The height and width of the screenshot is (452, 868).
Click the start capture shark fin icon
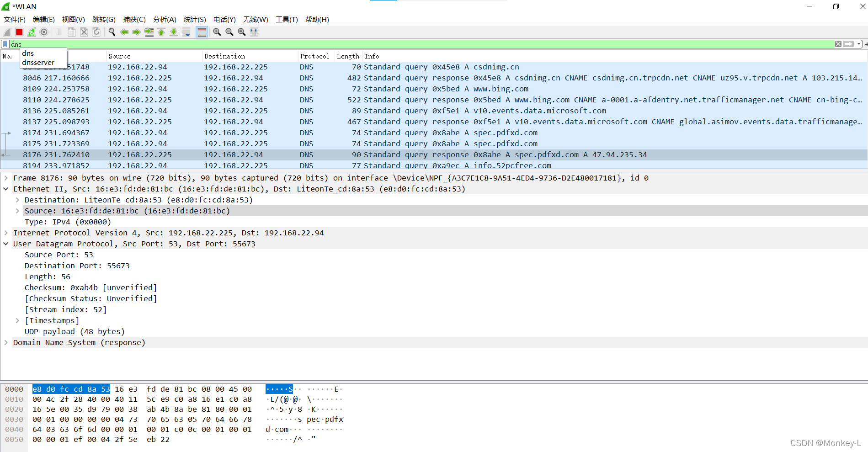click(7, 32)
